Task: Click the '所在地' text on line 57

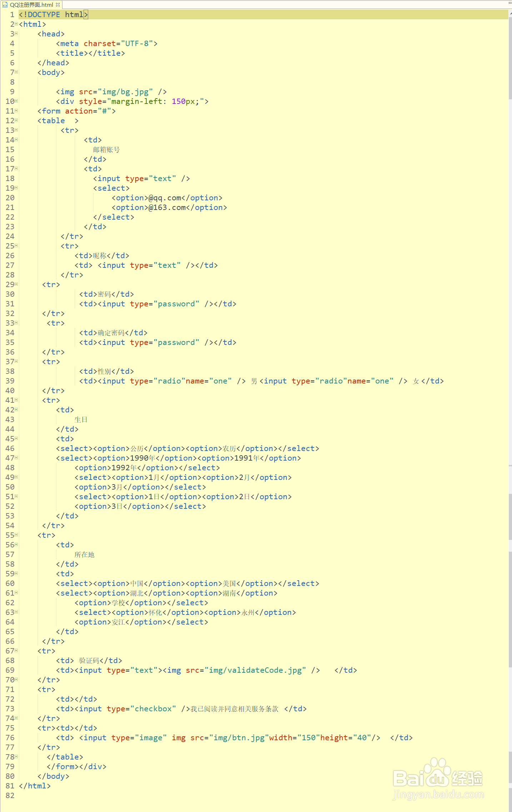Action: 85,555
